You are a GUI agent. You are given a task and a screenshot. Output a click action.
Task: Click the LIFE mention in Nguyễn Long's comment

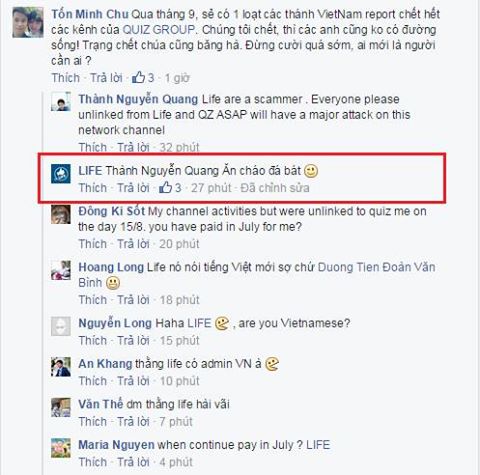click(199, 323)
